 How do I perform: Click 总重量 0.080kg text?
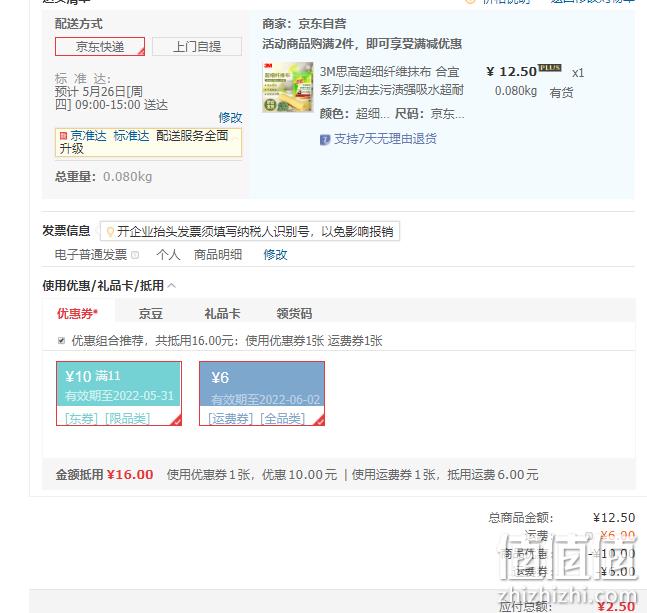(x=104, y=177)
